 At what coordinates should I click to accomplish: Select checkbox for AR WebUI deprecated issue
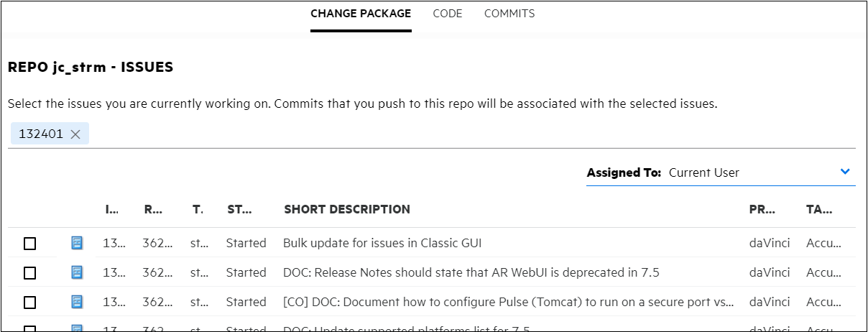tap(29, 273)
